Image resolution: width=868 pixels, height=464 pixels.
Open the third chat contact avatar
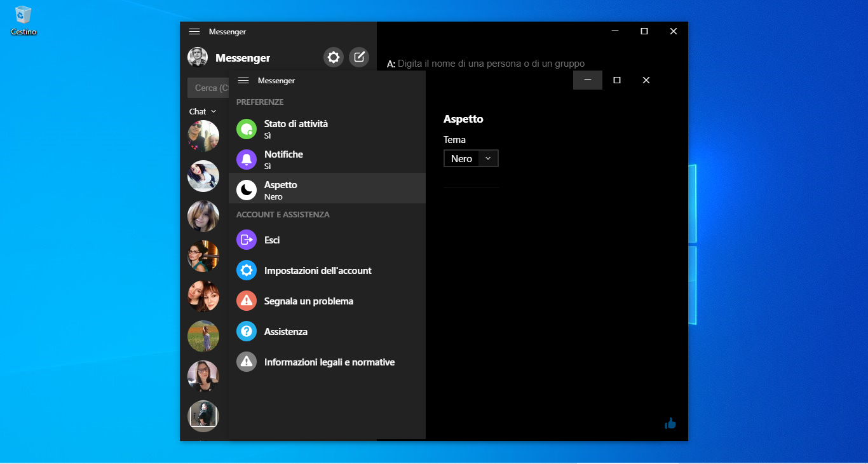click(x=203, y=216)
